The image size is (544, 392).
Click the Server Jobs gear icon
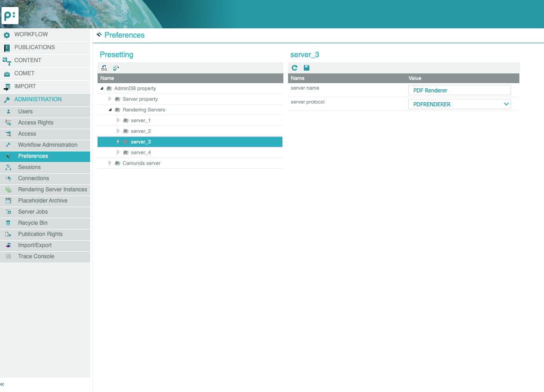click(8, 212)
